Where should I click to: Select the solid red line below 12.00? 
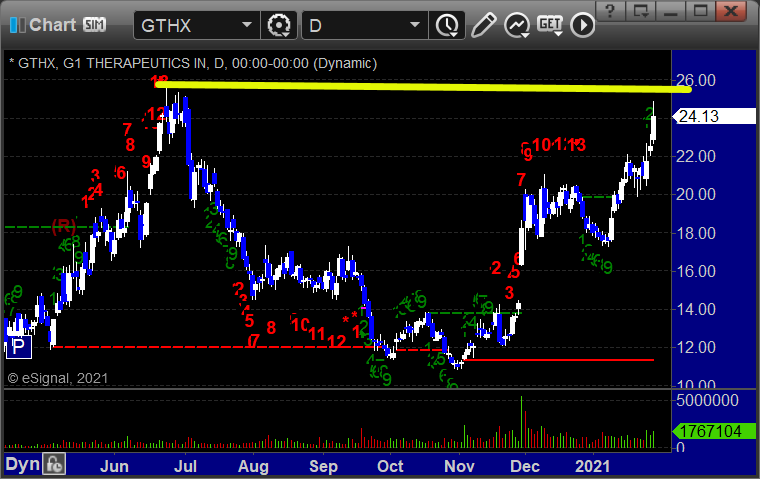pos(557,360)
